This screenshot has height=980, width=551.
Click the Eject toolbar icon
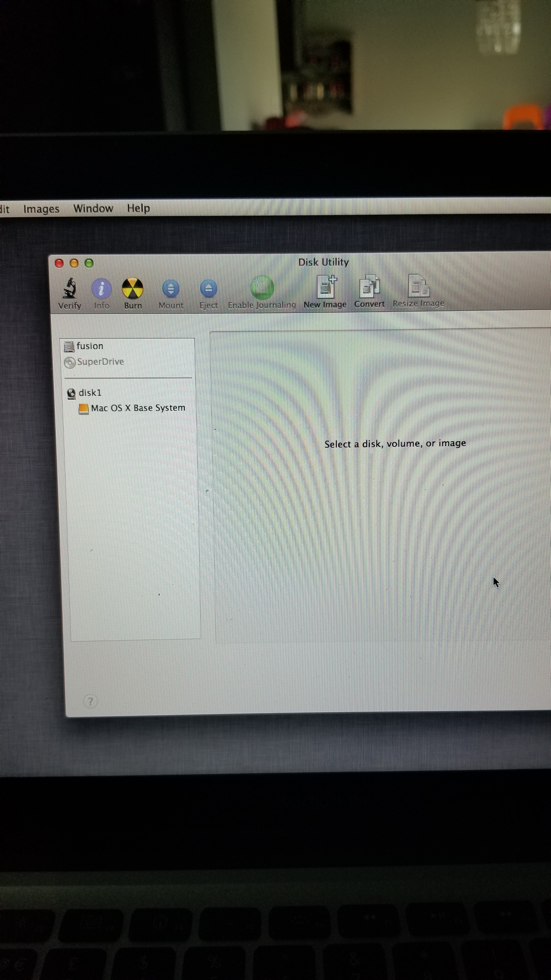(x=208, y=288)
